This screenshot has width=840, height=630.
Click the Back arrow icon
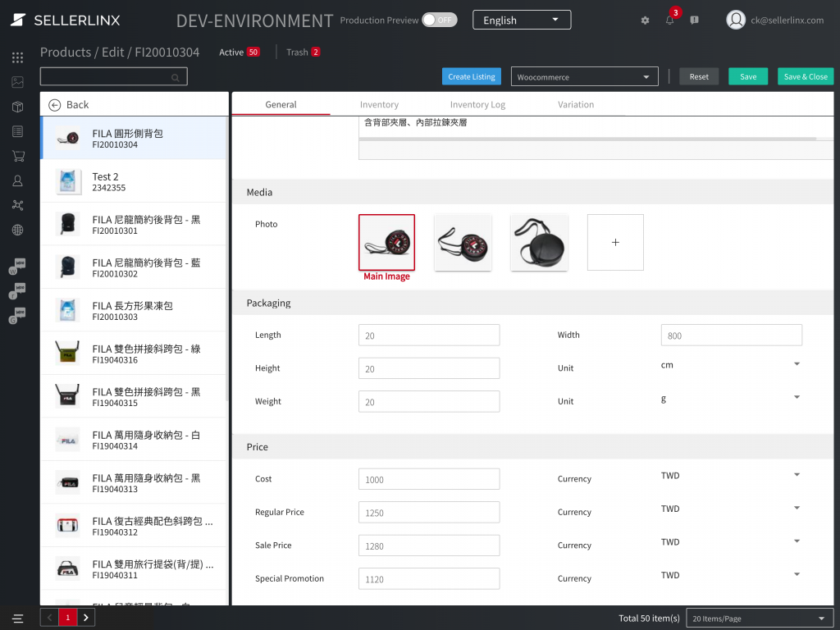[x=55, y=105]
